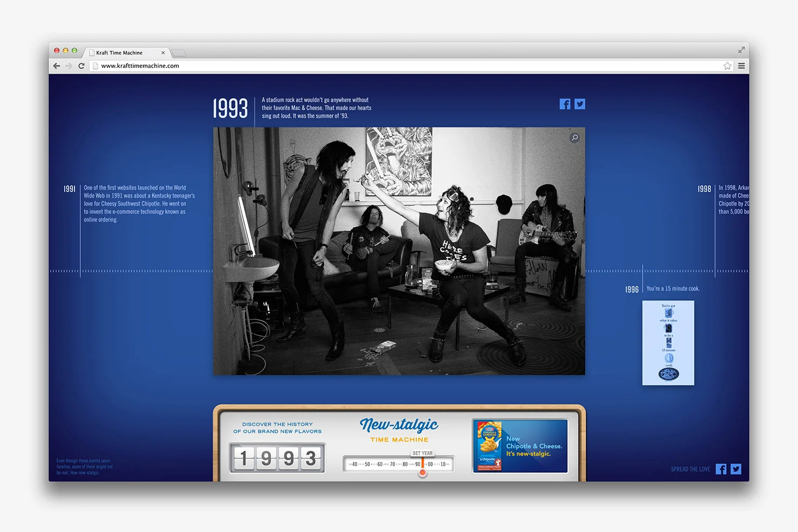The image size is (798, 532).
Task: Click the browser back arrow
Action: click(57, 66)
